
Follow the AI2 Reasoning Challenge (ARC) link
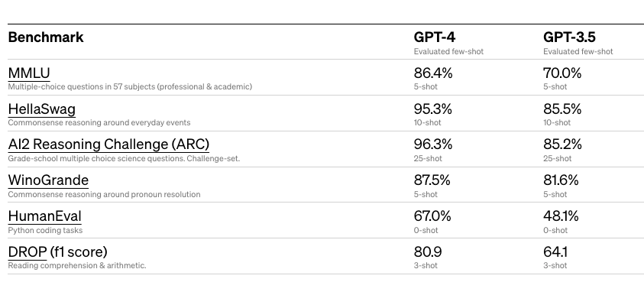click(x=108, y=144)
